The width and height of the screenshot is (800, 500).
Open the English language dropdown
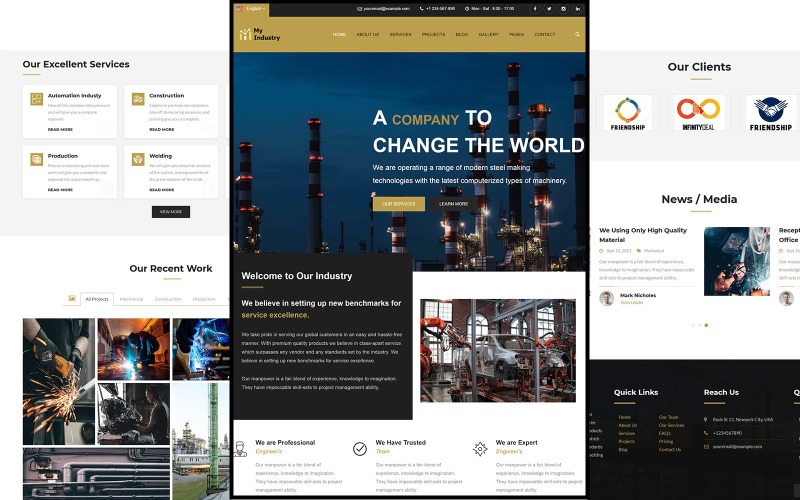(251, 9)
